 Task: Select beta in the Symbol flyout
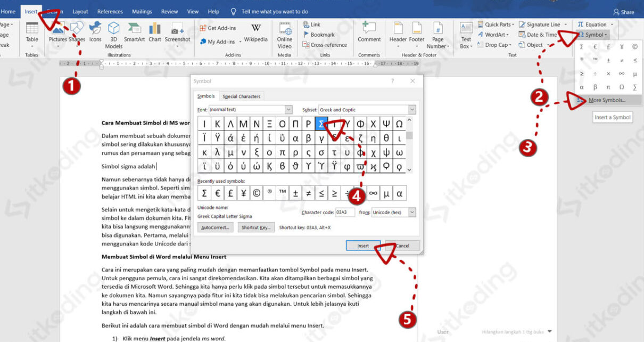coord(595,87)
